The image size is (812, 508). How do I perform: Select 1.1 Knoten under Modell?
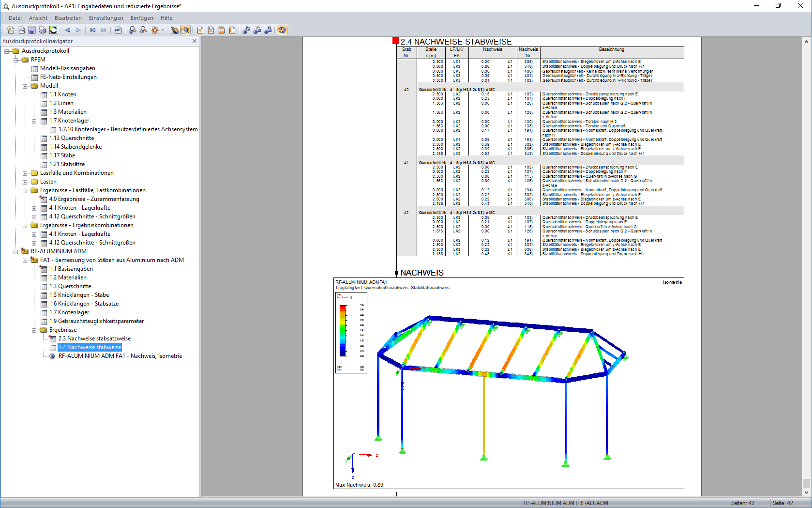click(63, 94)
